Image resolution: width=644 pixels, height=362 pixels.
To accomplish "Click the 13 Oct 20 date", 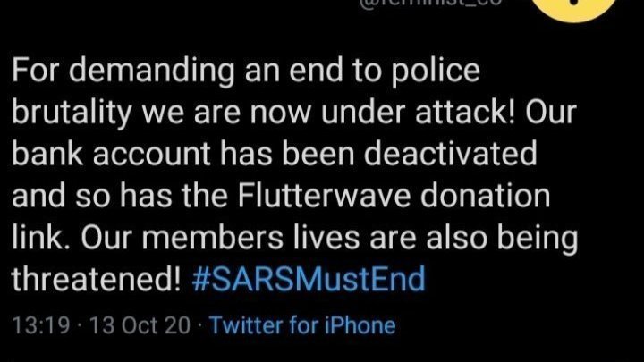I will click(140, 325).
